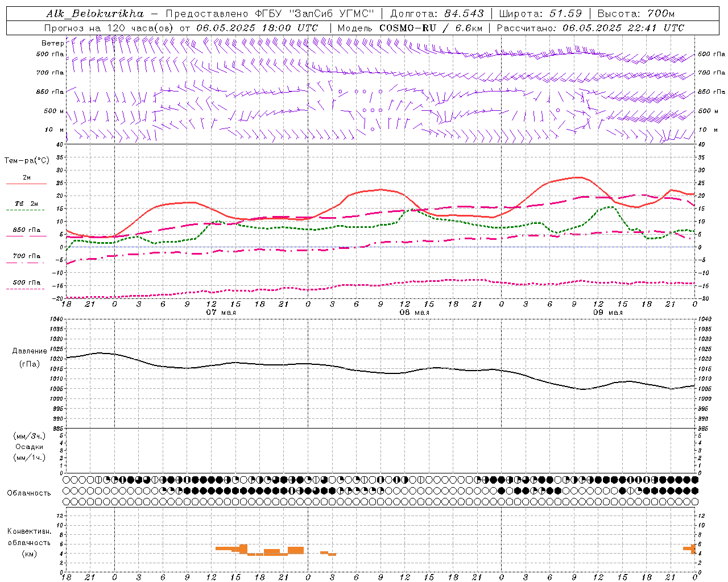Click '700 гПа' in the temperature legend
The width and height of the screenshot is (728, 582).
point(27,256)
